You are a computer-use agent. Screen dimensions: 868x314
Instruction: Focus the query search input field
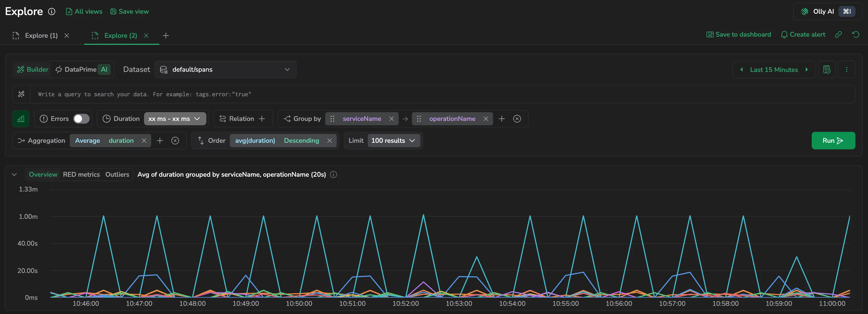[442, 94]
